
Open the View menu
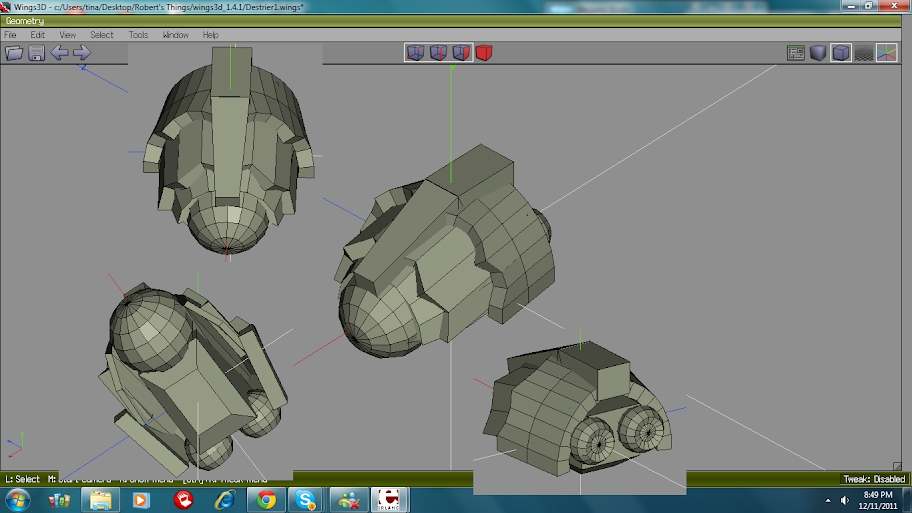67,35
